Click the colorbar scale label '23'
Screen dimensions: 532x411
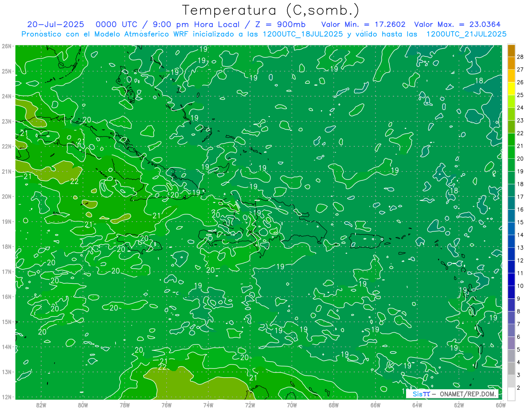(x=520, y=121)
